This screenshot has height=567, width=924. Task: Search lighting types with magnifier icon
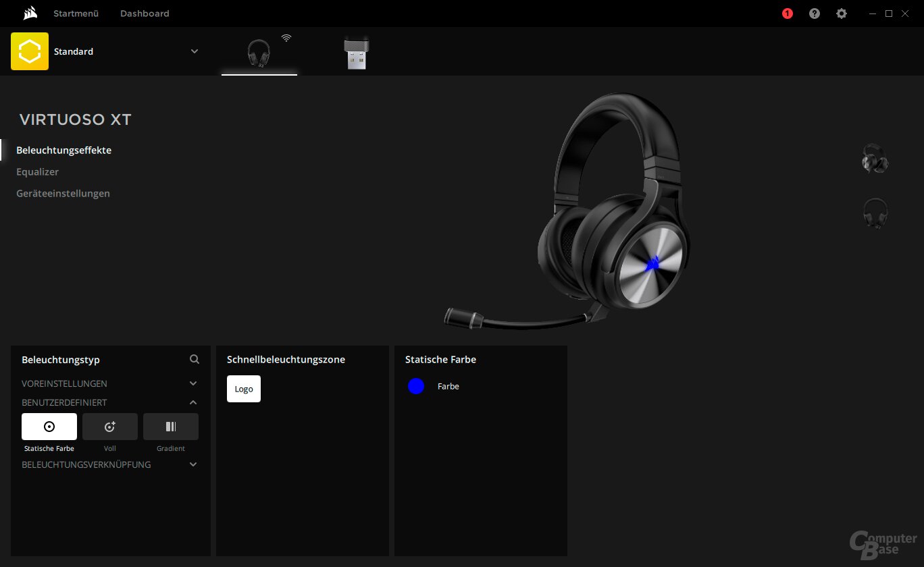tap(195, 360)
